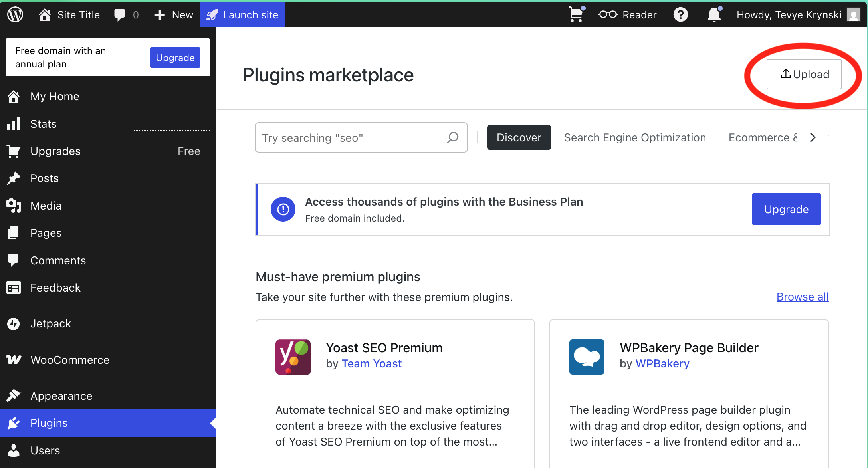This screenshot has width=868, height=468.
Task: Click the Business Plan info icon
Action: [x=283, y=209]
